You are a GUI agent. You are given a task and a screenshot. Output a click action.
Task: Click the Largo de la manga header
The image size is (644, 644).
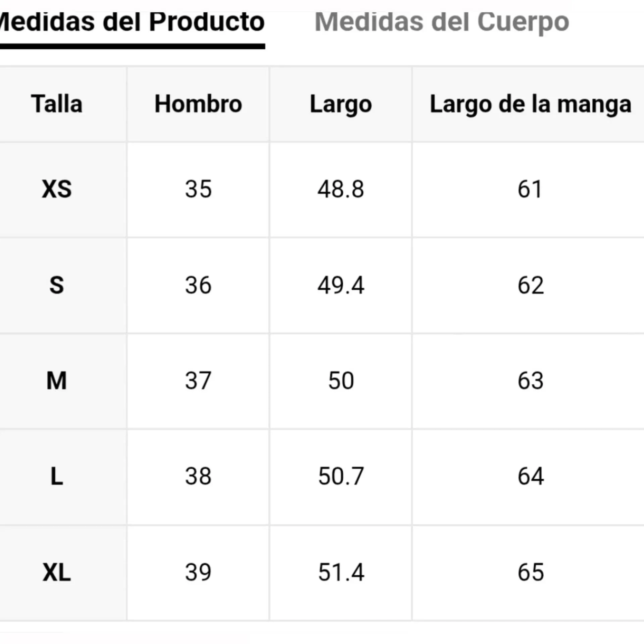[530, 105]
